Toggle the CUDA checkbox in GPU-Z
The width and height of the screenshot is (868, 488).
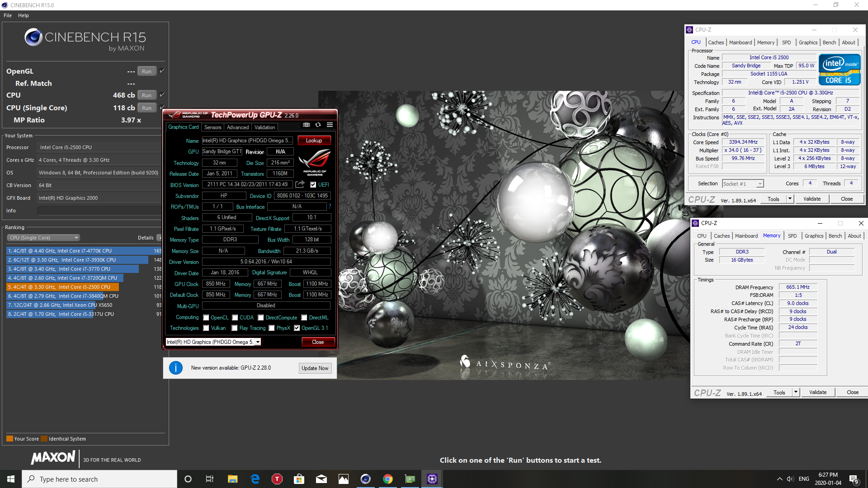click(235, 318)
